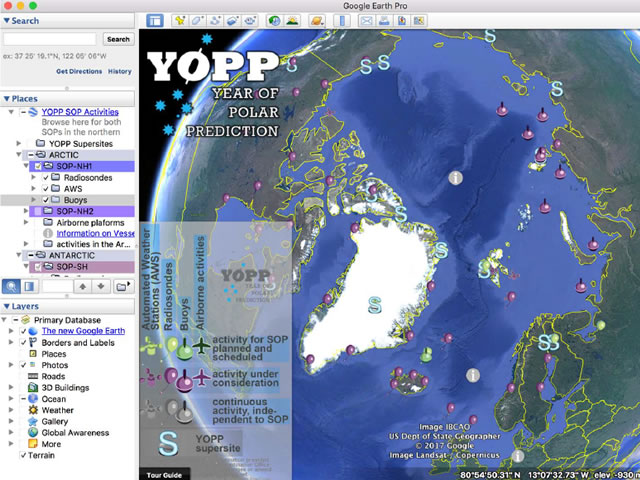Screen dimensions: 640x480
Task: Select the ANTARCTIC tree item
Action: (72, 255)
